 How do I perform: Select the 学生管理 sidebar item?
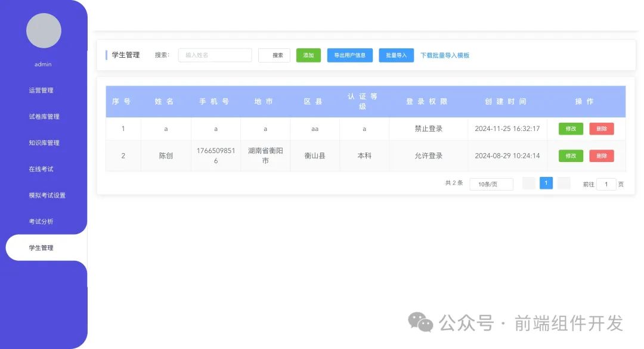[x=42, y=247]
